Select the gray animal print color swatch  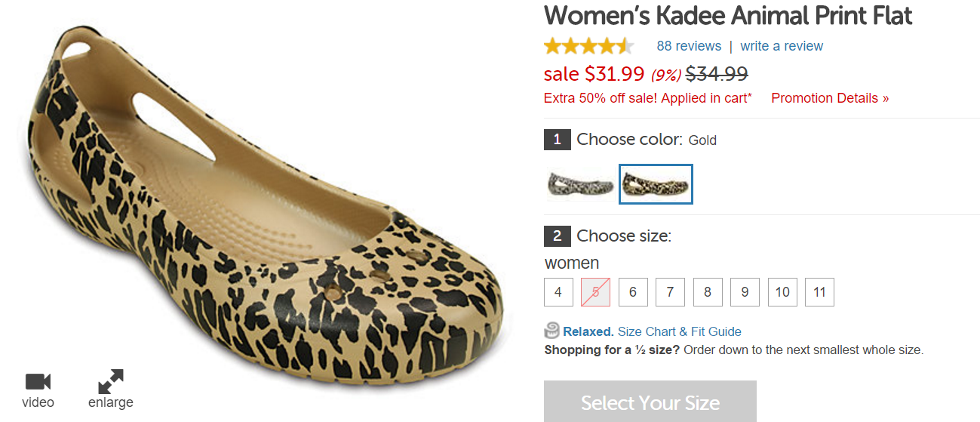click(x=580, y=184)
